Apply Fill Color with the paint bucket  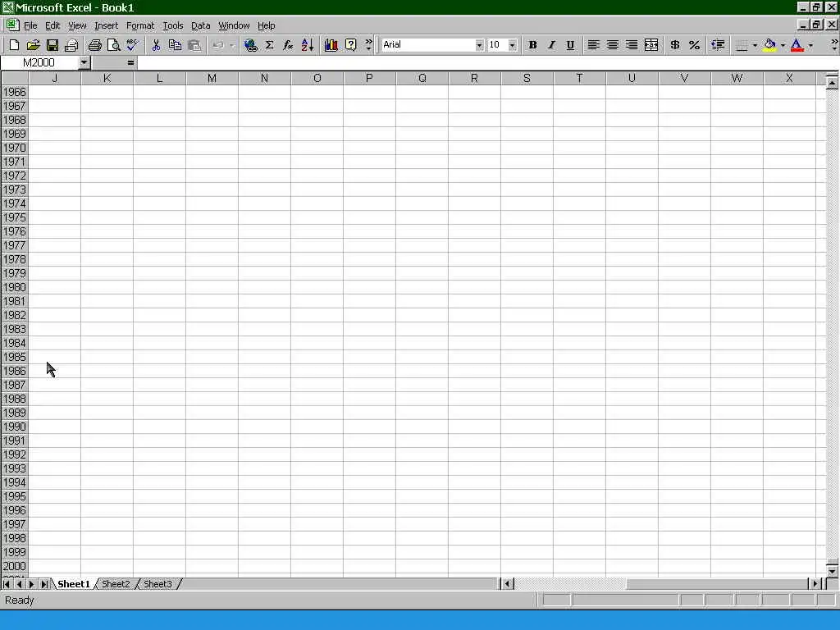tap(769, 45)
